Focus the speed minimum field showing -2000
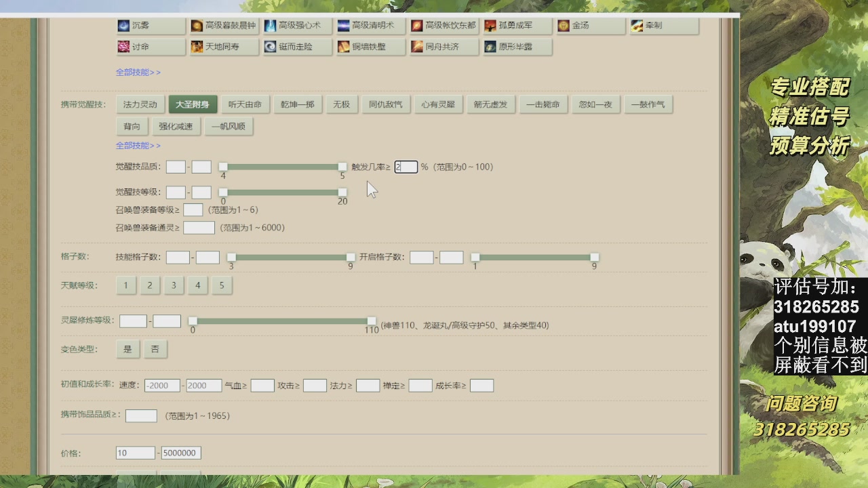Viewport: 868px width, 488px height. 162,386
